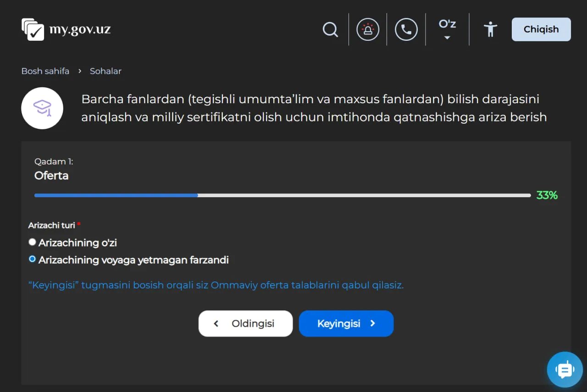Navigate to Bosh sahifa breadcrumb

click(x=45, y=71)
